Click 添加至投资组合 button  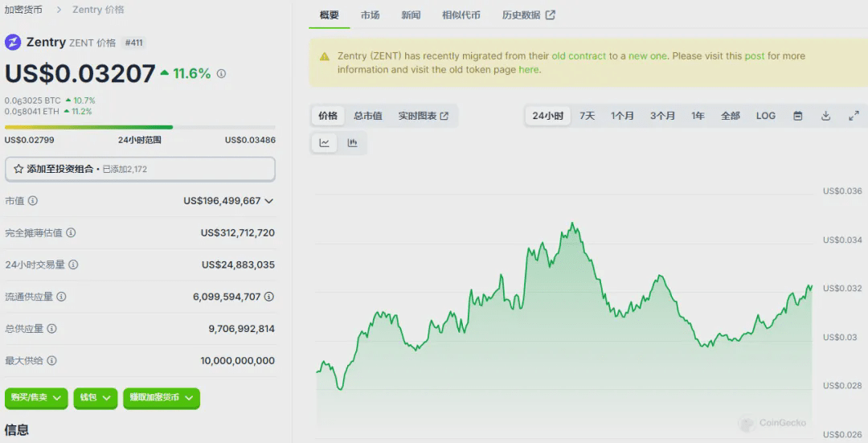140,169
